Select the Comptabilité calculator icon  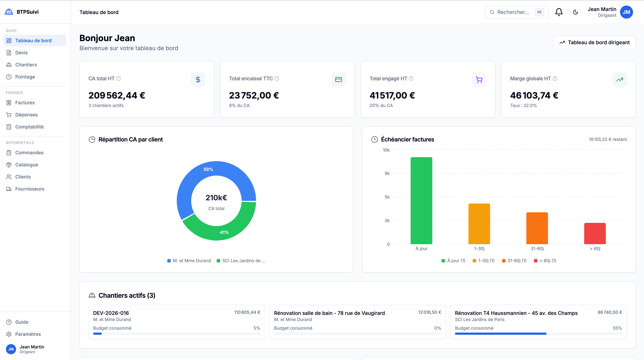9,127
